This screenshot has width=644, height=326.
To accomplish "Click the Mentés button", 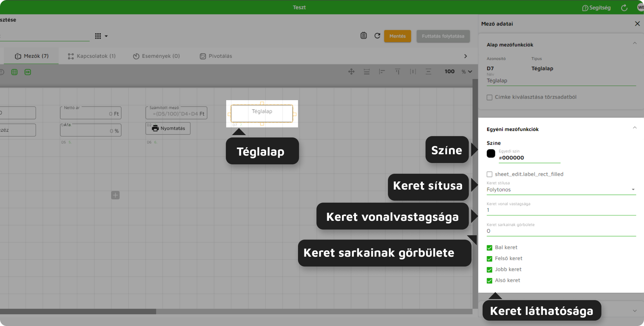I will [x=397, y=36].
